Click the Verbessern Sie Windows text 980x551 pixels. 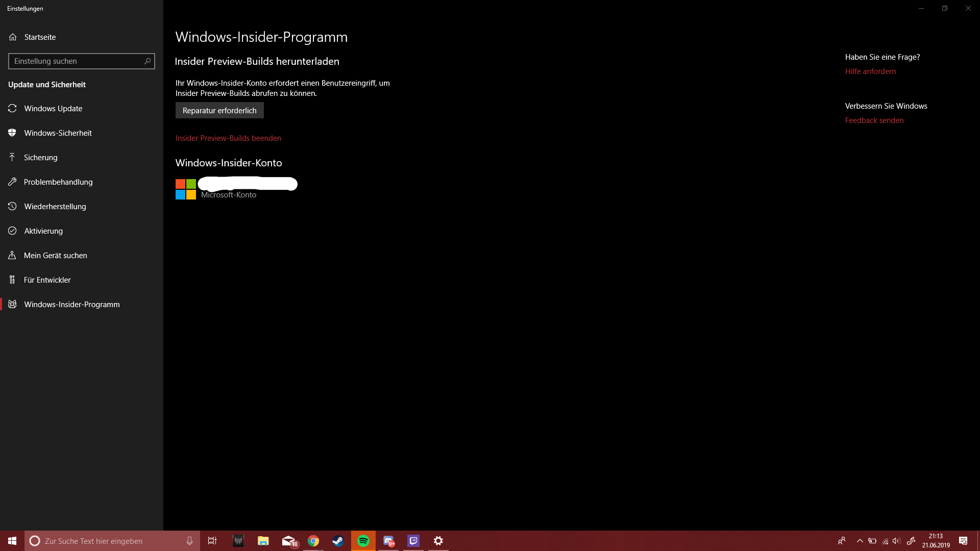pos(886,106)
